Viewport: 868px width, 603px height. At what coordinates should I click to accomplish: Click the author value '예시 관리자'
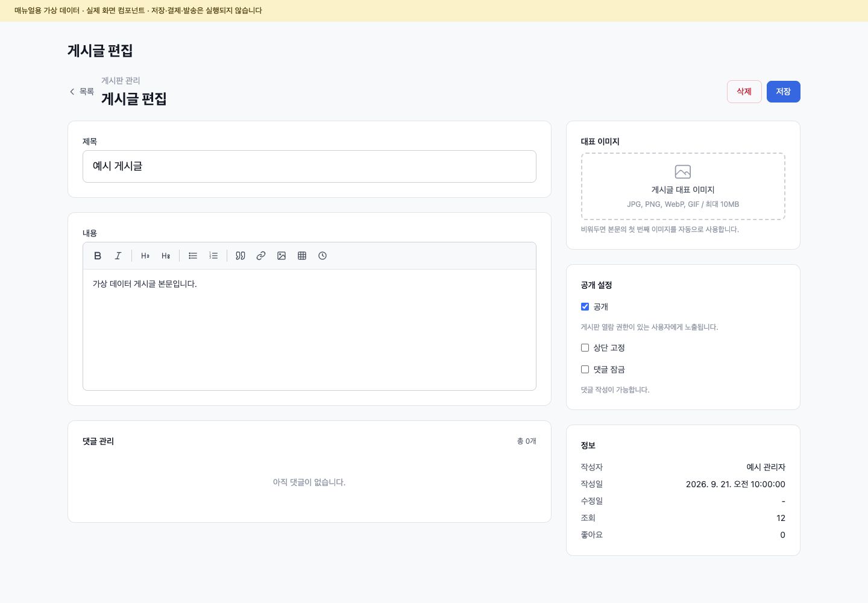766,467
